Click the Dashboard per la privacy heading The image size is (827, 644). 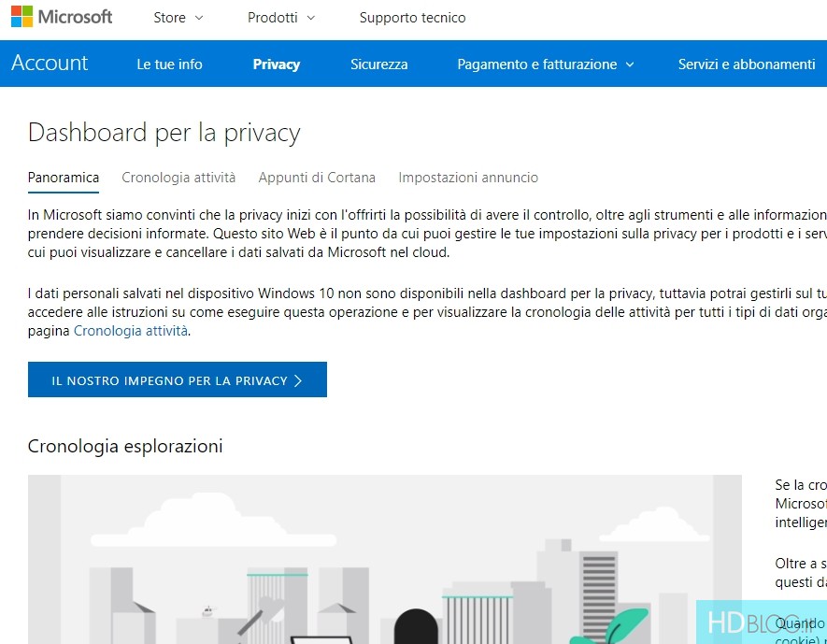click(164, 133)
